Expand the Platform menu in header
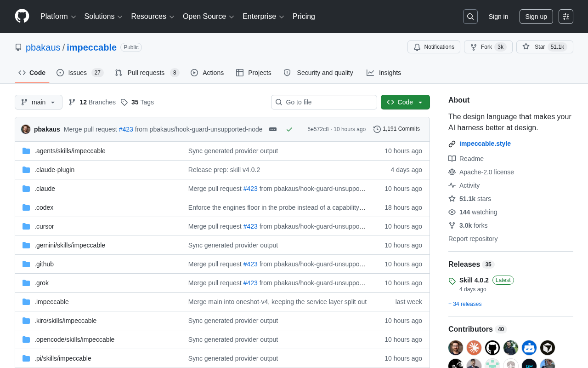This screenshot has height=368, width=588. pyautogui.click(x=58, y=17)
